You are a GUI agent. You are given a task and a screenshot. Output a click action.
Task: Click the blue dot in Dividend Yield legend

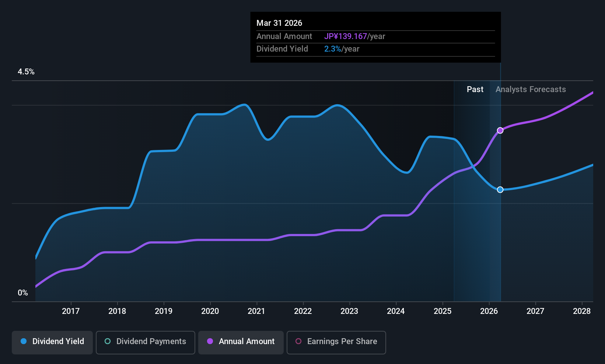pyautogui.click(x=24, y=341)
